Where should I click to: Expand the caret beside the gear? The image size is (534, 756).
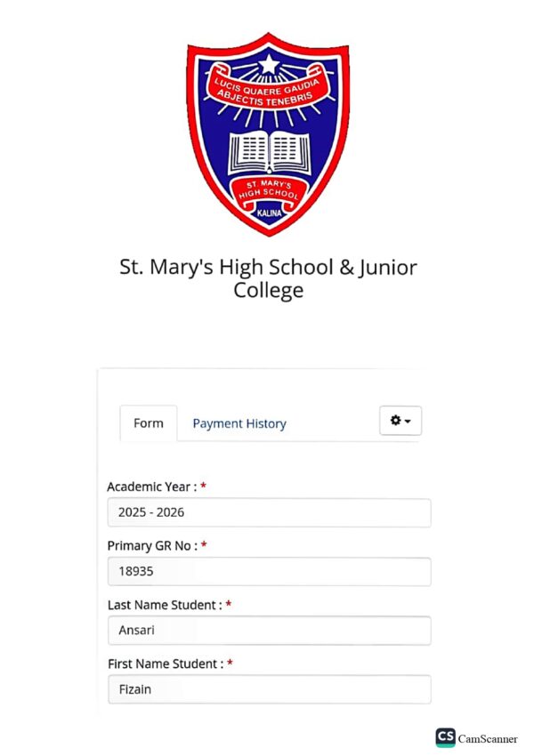click(x=409, y=421)
